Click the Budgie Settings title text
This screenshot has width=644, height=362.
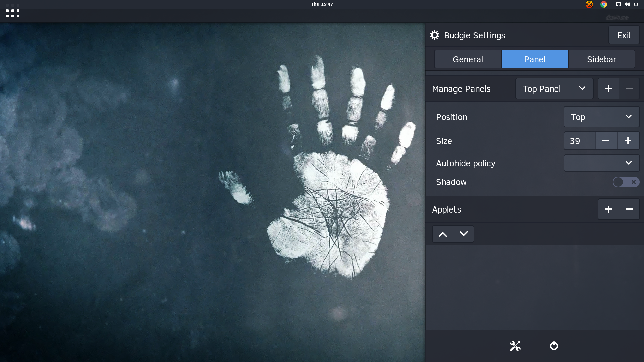tap(475, 35)
